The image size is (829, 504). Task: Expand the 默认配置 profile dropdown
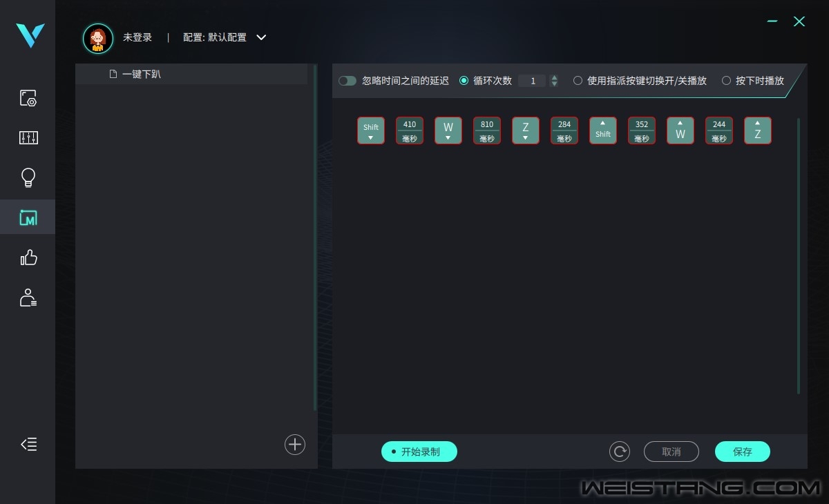tap(261, 37)
